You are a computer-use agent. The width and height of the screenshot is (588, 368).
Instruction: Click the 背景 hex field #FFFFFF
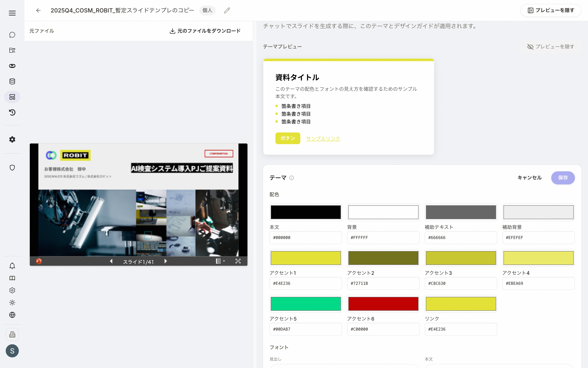383,238
